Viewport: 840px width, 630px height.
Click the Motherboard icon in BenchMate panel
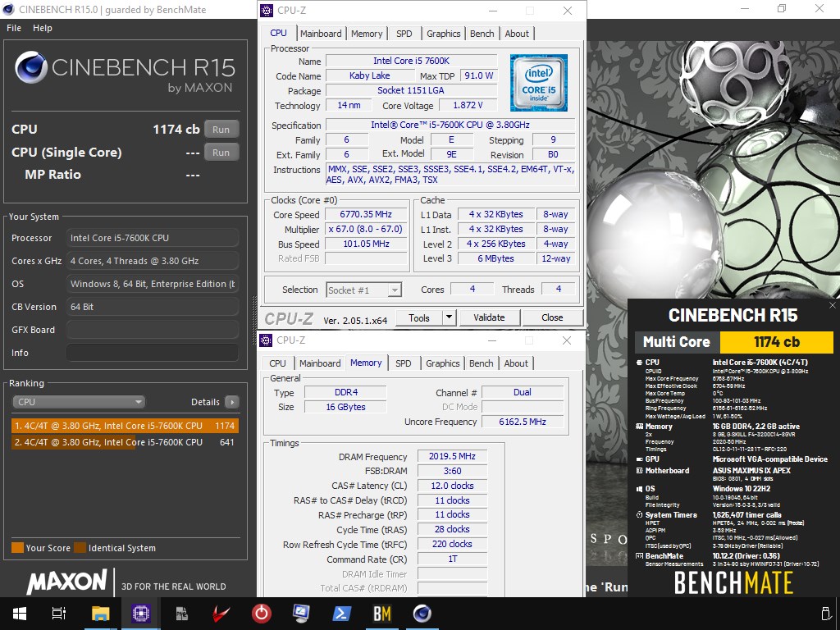(x=639, y=471)
